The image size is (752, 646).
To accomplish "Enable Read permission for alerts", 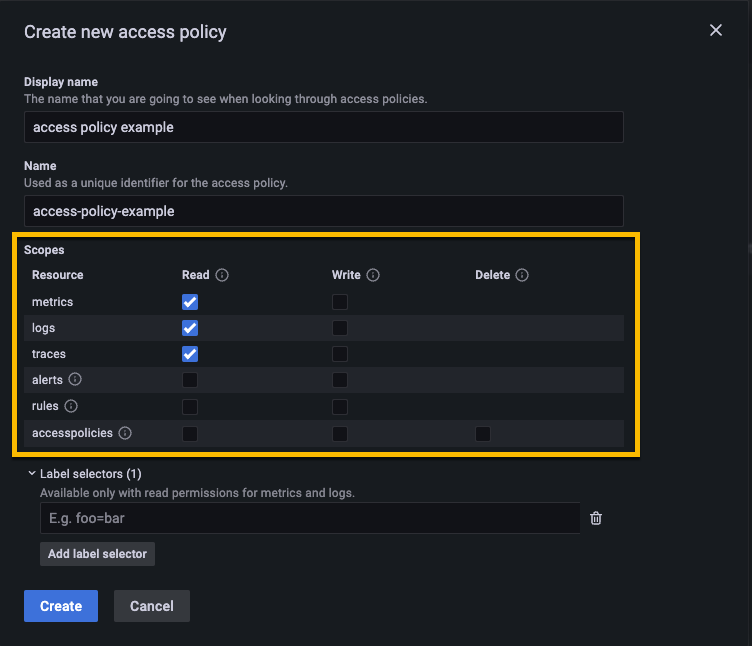I will click(190, 380).
